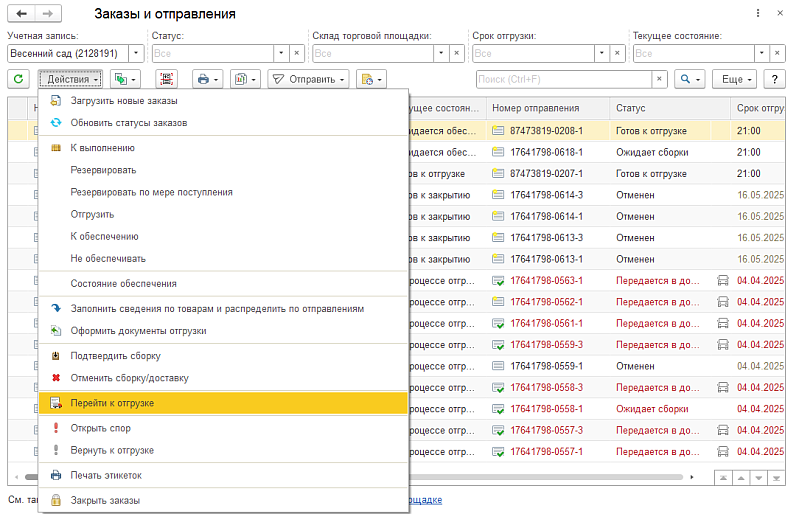The height and width of the screenshot is (514, 799).
Task: Open the Еще dropdown menu
Action: 734,79
